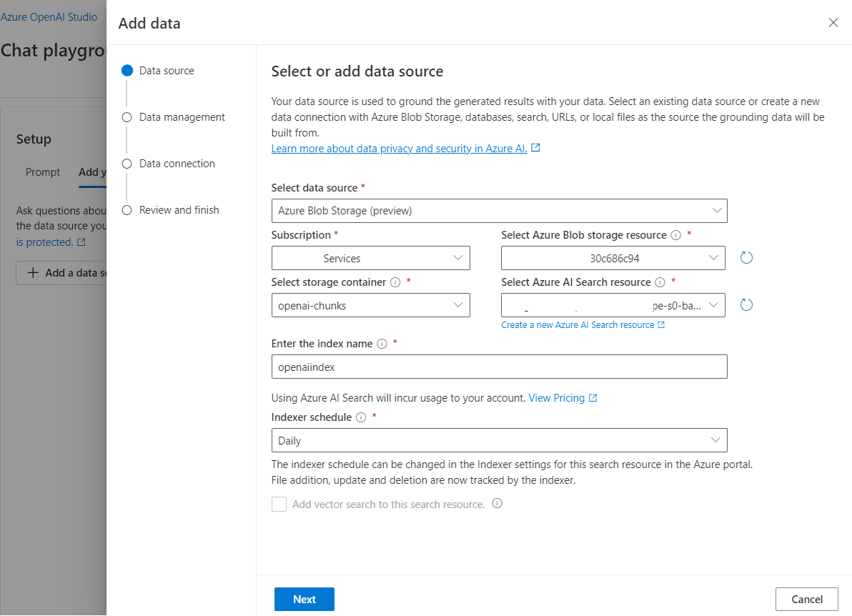This screenshot has width=852, height=616.
Task: Click the Next button
Action: point(304,599)
